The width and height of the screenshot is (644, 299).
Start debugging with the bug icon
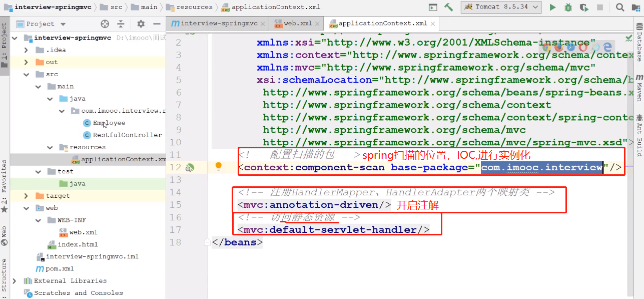[568, 7]
